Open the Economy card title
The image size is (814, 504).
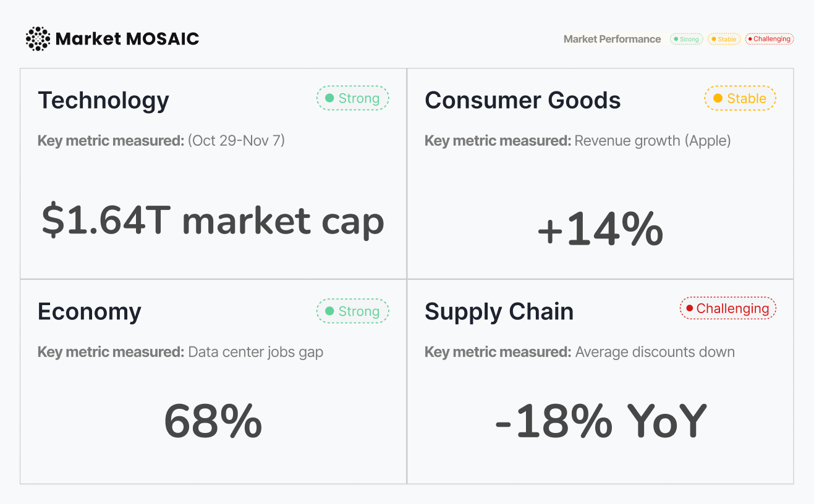89,311
